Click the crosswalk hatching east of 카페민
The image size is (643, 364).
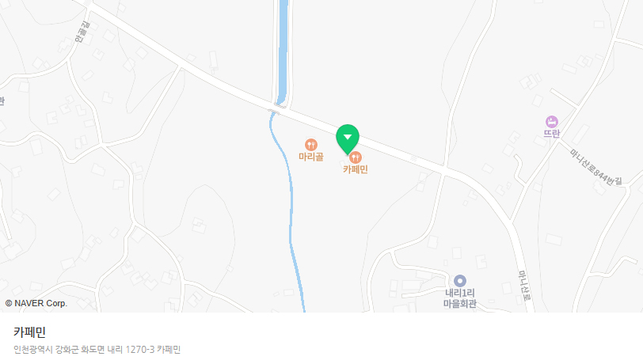point(414,157)
